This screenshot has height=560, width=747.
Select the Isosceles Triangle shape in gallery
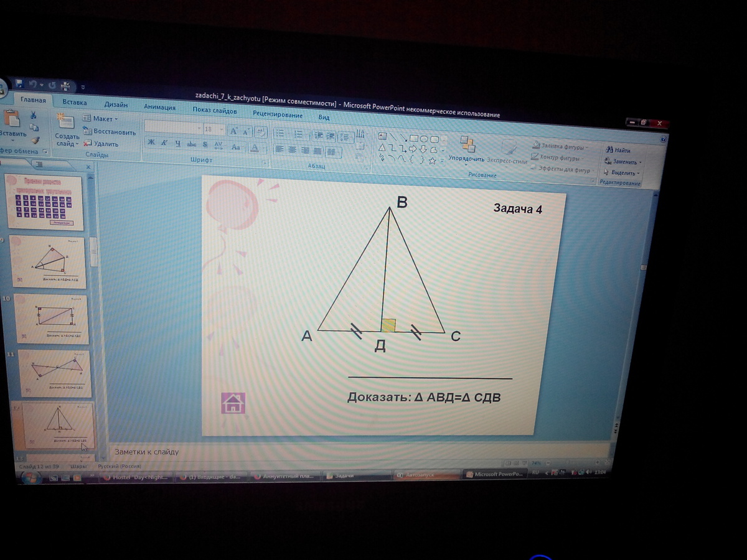382,147
